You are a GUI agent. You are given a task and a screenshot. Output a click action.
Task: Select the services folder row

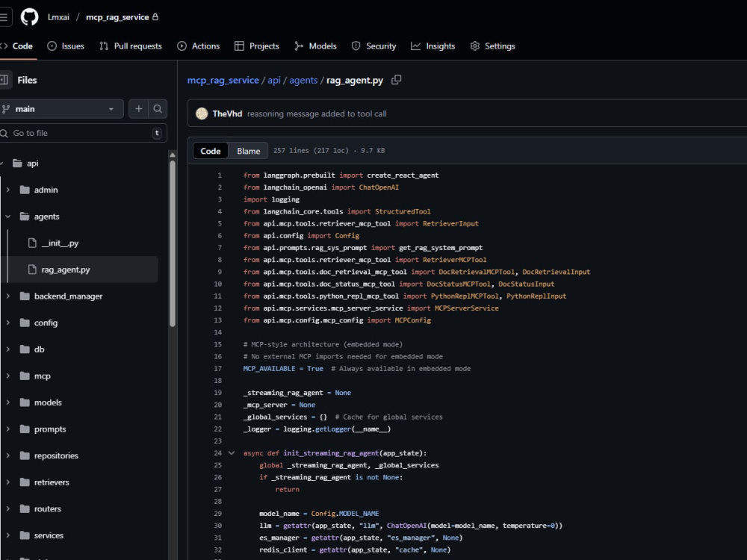coord(79,535)
